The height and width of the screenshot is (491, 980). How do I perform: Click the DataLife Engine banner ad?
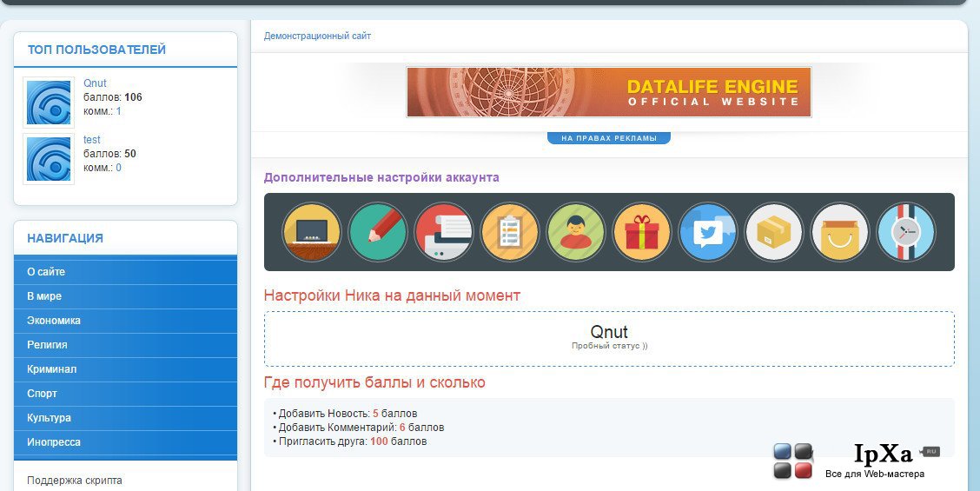click(609, 93)
